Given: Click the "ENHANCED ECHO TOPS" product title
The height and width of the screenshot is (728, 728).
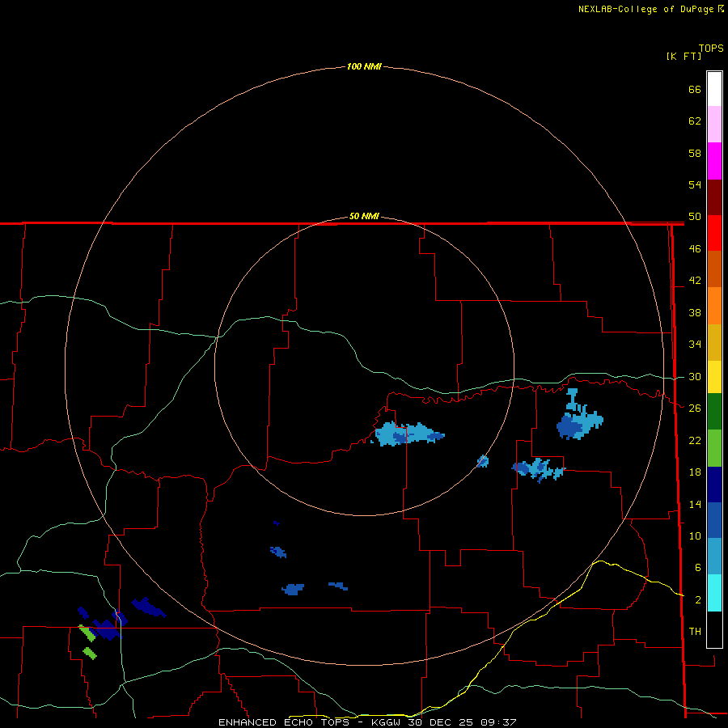Looking at the screenshot, I should pos(284,722).
